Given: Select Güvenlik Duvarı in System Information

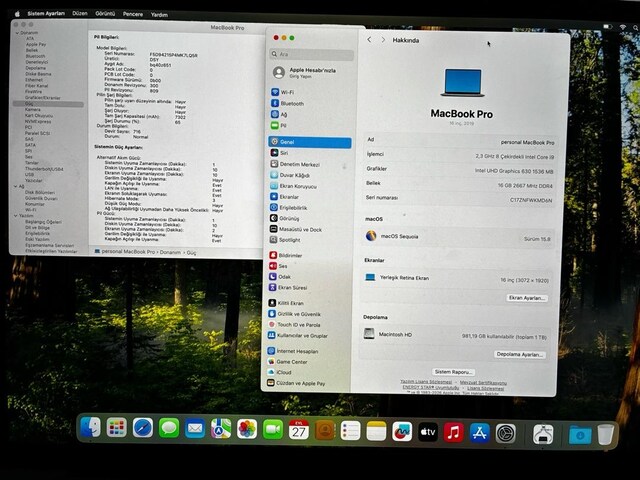Looking at the screenshot, I should [x=41, y=198].
